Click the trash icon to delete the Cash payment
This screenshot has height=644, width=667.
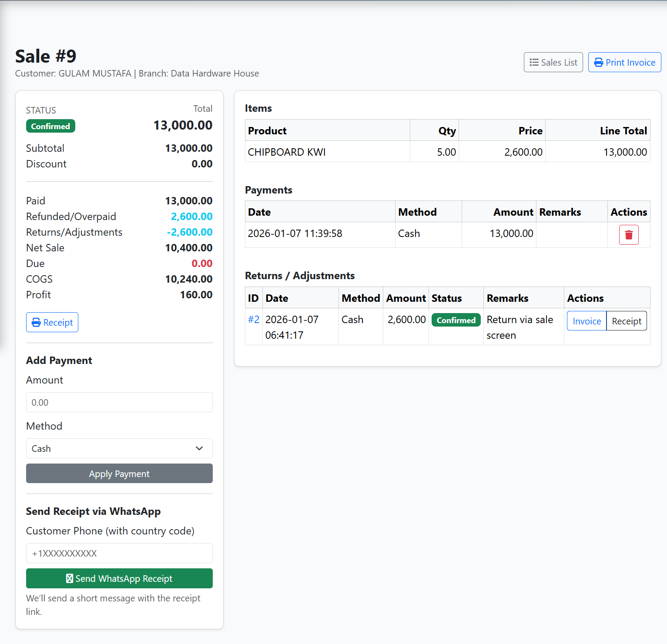pos(629,234)
